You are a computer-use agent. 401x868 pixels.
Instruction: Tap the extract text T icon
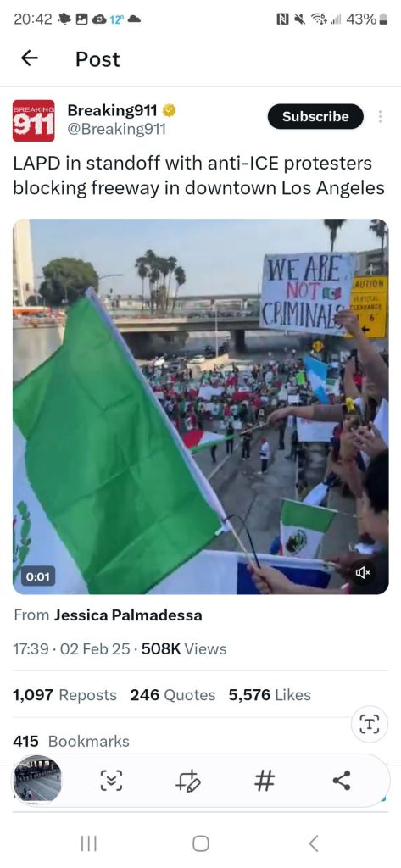[370, 724]
